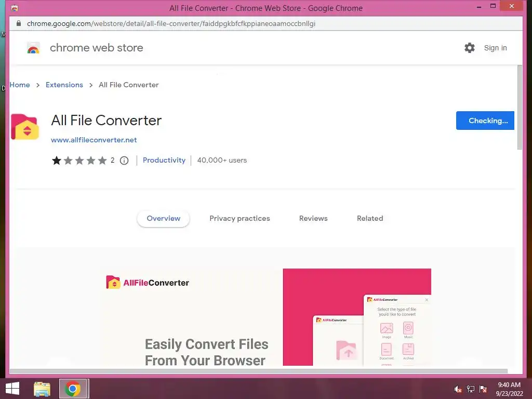The width and height of the screenshot is (532, 399).
Task: Click the Chrome taskbar icon
Action: pos(73,389)
